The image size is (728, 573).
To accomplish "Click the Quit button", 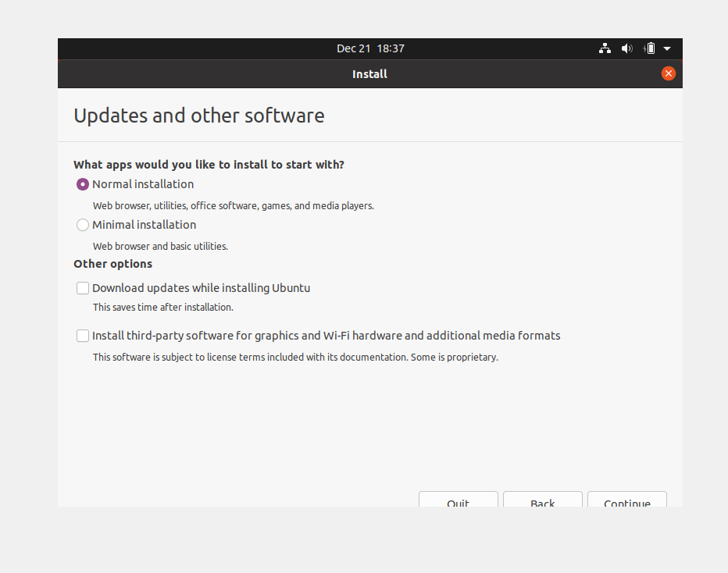I will pos(459,500).
